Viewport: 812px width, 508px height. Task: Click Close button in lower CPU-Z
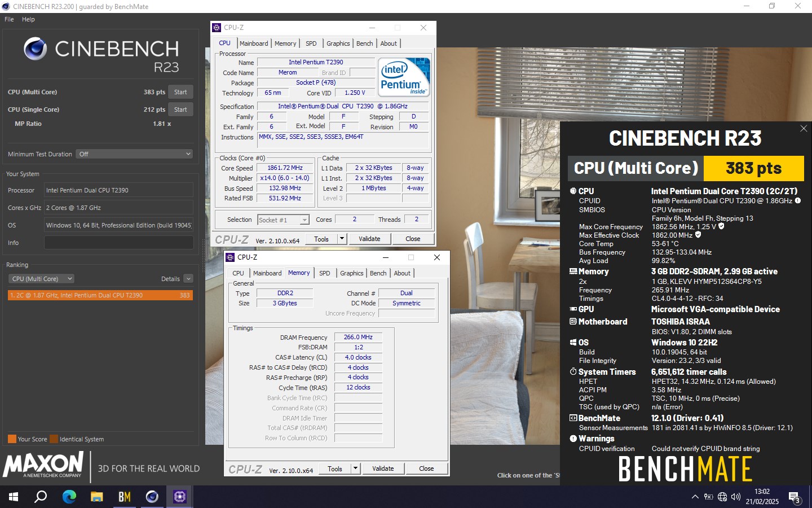pos(426,468)
